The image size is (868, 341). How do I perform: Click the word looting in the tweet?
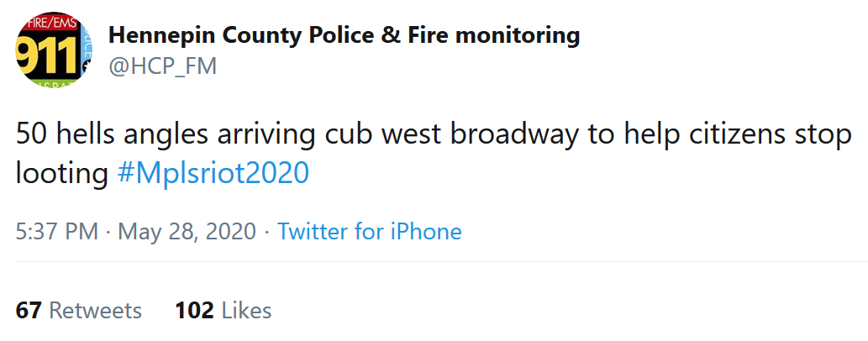point(63,173)
